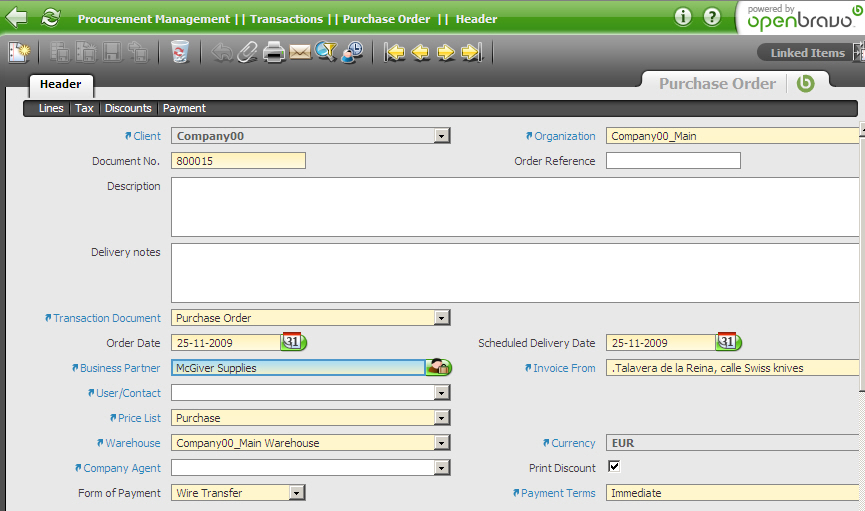Click the Undo arrow toolbar icon
Viewport: 865px width, 511px height.
pyautogui.click(x=222, y=52)
